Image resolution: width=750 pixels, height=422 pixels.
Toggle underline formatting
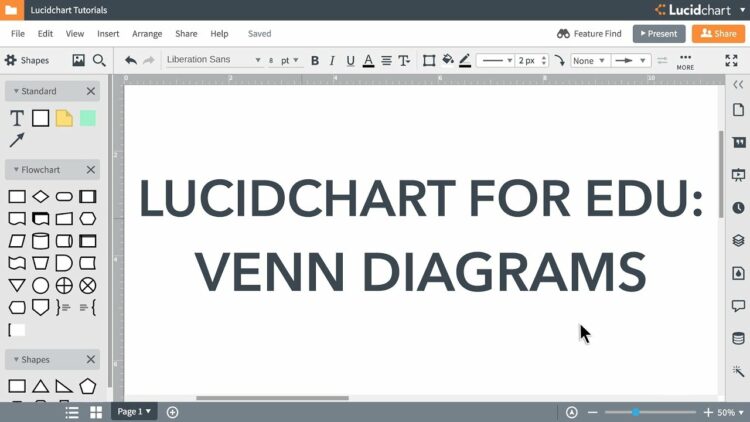[x=350, y=61]
